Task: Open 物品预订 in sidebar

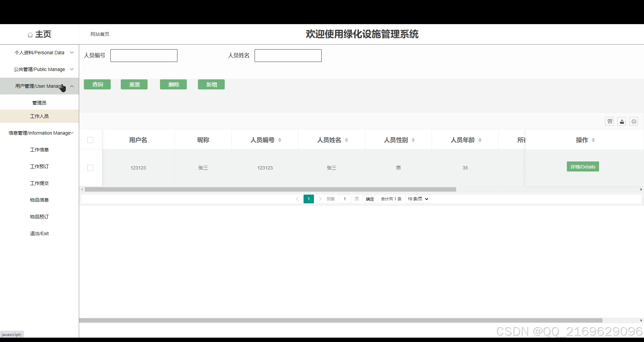Action: click(x=39, y=217)
